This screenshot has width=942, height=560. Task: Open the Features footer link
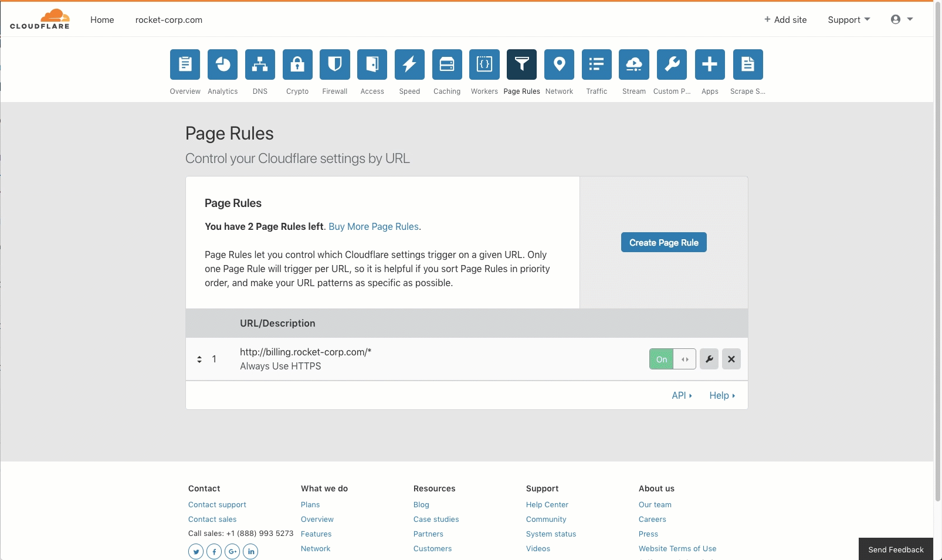point(316,534)
